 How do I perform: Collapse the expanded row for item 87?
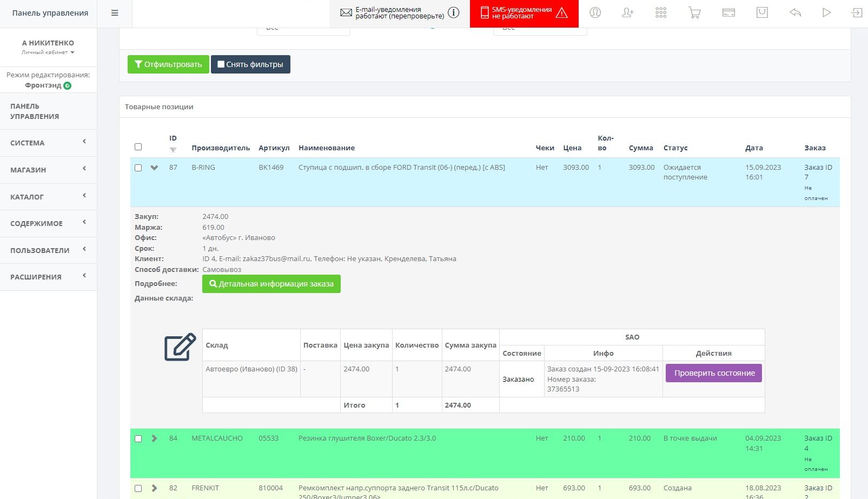point(154,168)
